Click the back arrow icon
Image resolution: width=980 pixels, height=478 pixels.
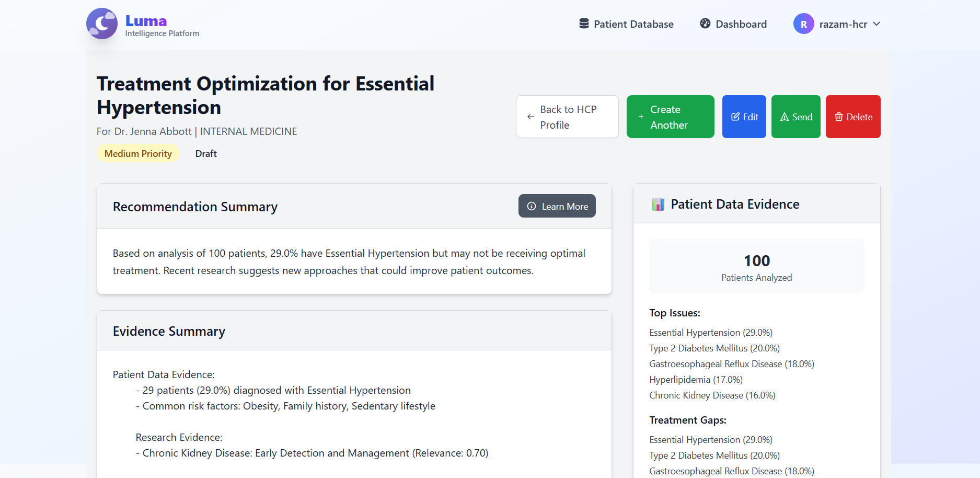click(x=531, y=117)
